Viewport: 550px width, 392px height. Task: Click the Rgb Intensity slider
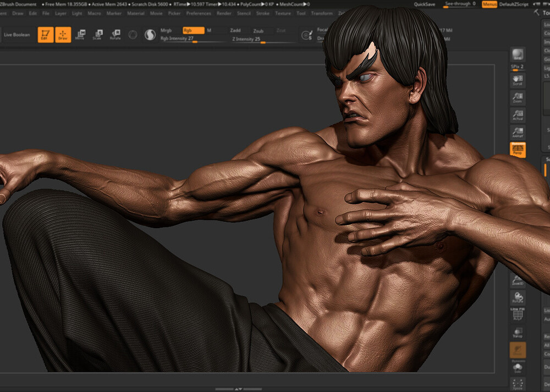(192, 38)
